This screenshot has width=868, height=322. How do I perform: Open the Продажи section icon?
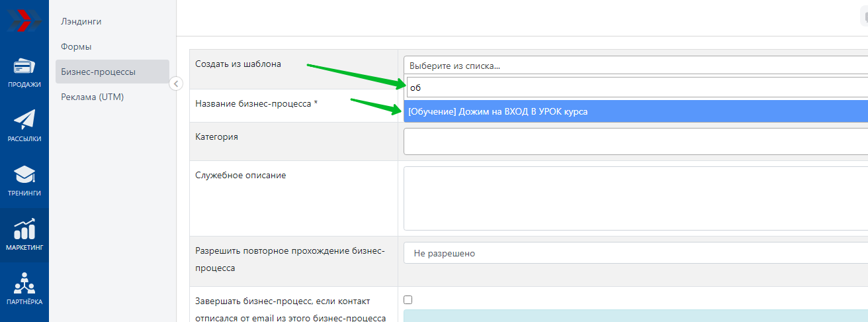[24, 67]
